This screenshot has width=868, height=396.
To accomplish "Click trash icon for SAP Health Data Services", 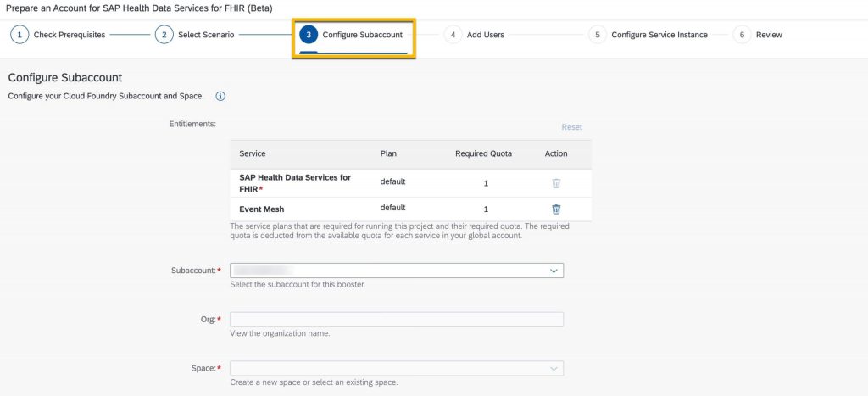I will tap(556, 183).
